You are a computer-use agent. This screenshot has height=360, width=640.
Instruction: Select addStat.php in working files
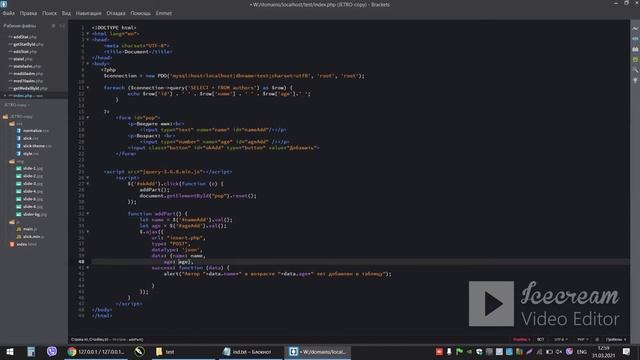pyautogui.click(x=24, y=37)
